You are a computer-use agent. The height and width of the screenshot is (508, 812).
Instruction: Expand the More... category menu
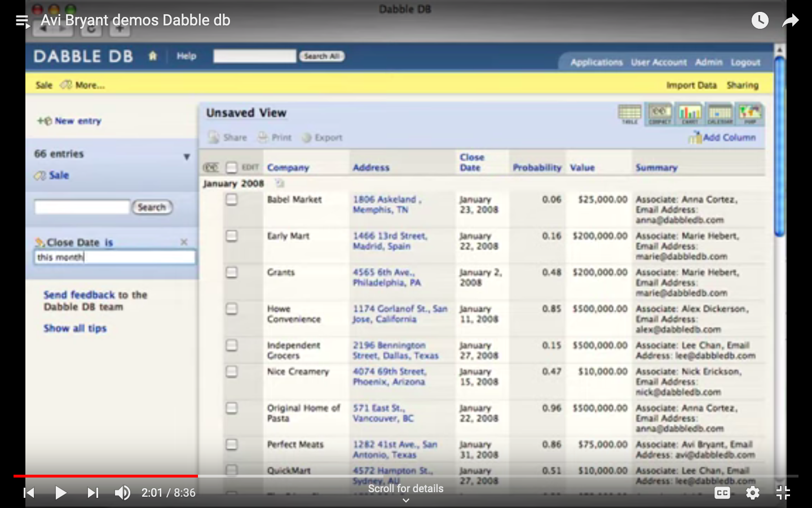(x=83, y=85)
